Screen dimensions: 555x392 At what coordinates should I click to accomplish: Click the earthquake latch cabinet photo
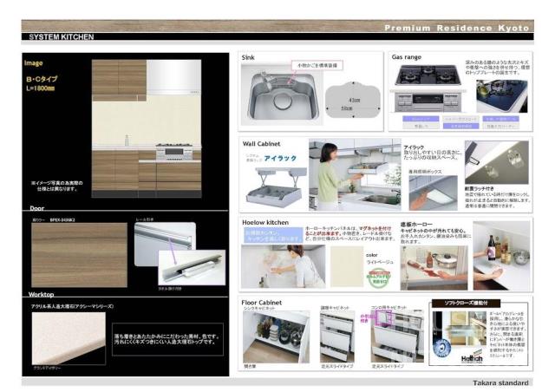point(499,158)
